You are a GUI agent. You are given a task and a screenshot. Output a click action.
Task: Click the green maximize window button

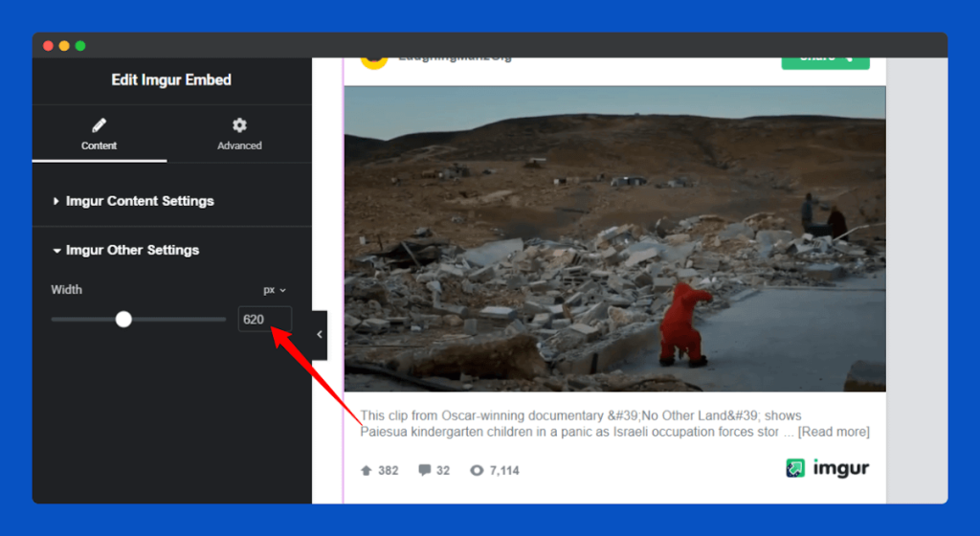click(x=80, y=46)
